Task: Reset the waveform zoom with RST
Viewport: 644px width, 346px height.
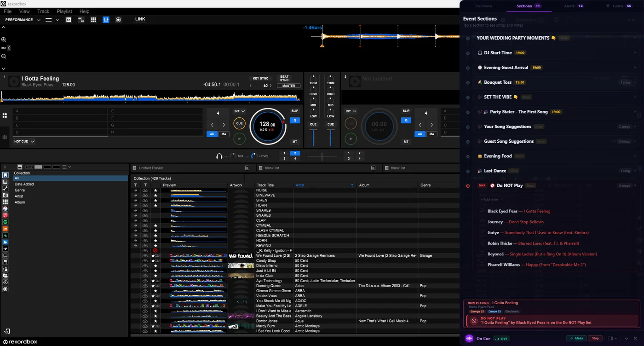Action: pyautogui.click(x=4, y=48)
